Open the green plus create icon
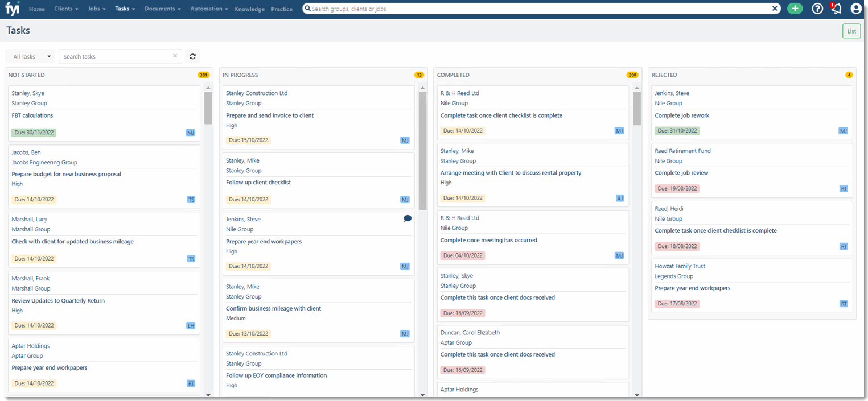This screenshot has width=868, height=401. [x=795, y=8]
